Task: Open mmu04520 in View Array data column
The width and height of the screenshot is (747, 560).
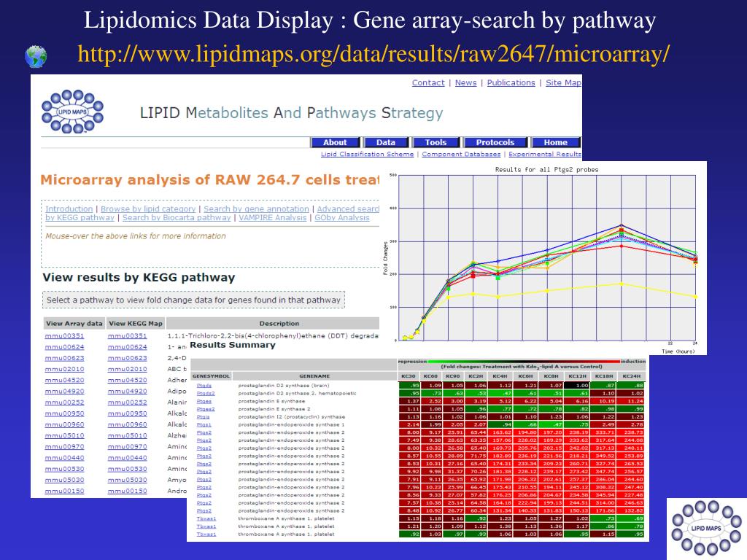Action: pos(64,381)
